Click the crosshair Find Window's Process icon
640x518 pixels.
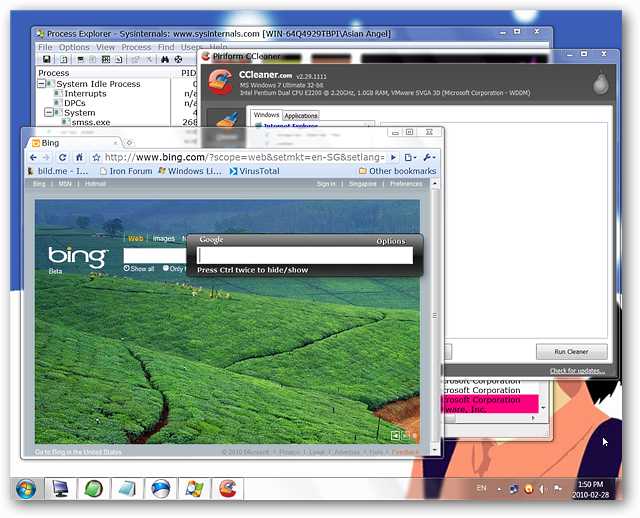coord(178,60)
